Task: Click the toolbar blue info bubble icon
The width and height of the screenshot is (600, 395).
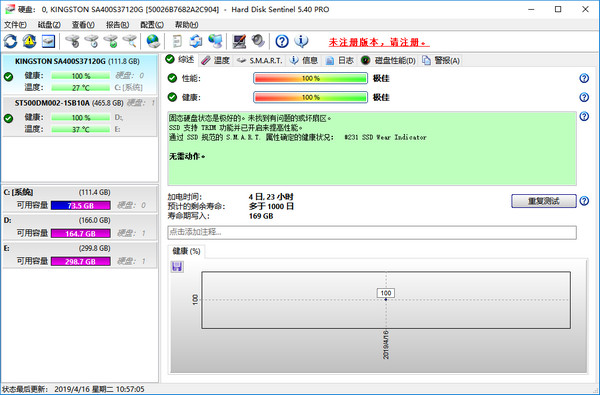Action: coord(301,41)
